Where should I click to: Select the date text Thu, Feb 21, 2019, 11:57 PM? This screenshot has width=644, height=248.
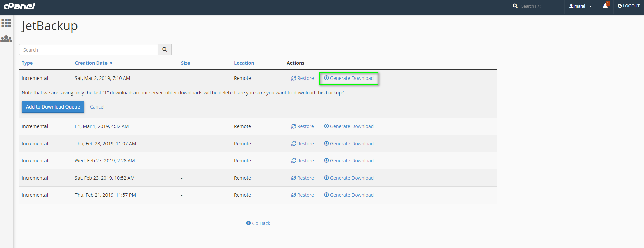point(105,195)
